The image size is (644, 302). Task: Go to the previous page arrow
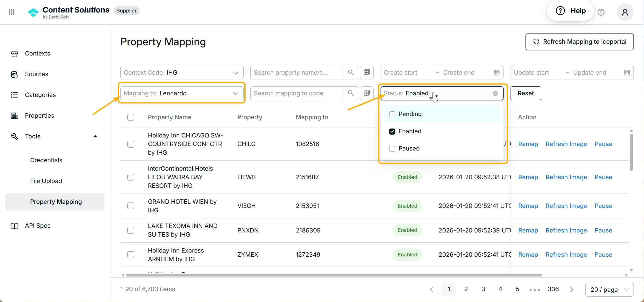click(x=432, y=289)
